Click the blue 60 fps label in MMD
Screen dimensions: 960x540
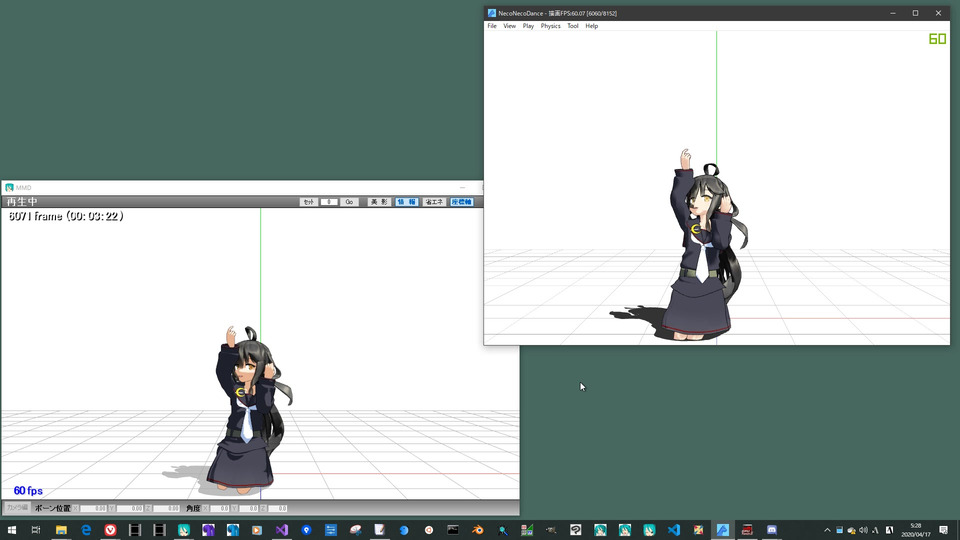tap(28, 490)
